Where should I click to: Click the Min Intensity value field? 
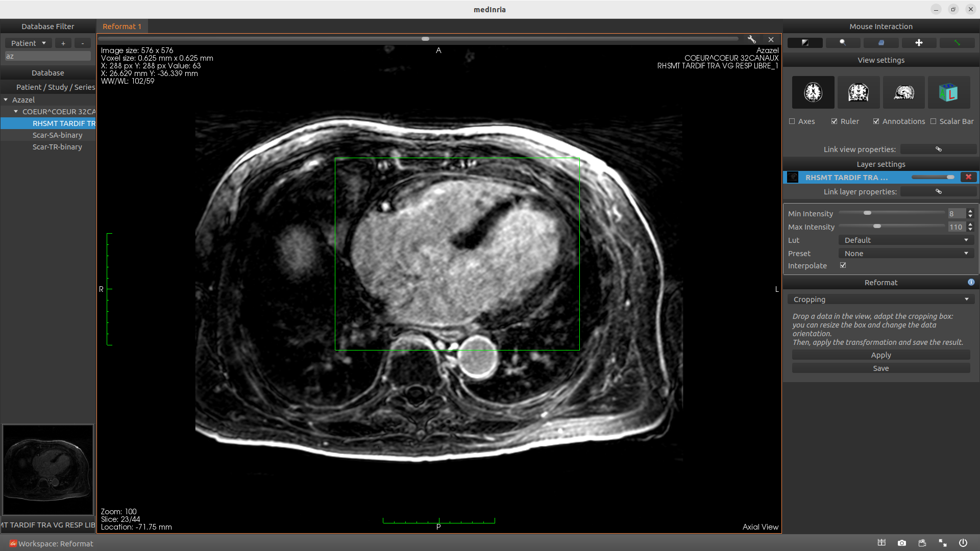click(957, 214)
